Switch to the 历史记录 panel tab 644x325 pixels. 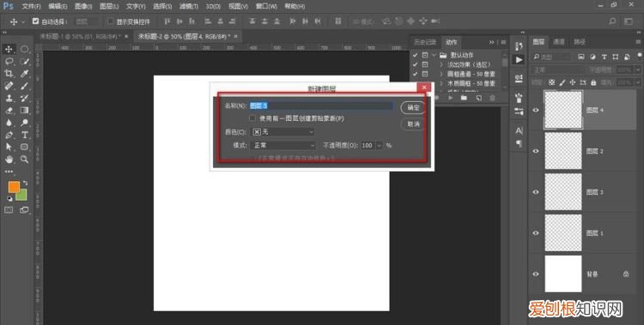click(x=425, y=42)
